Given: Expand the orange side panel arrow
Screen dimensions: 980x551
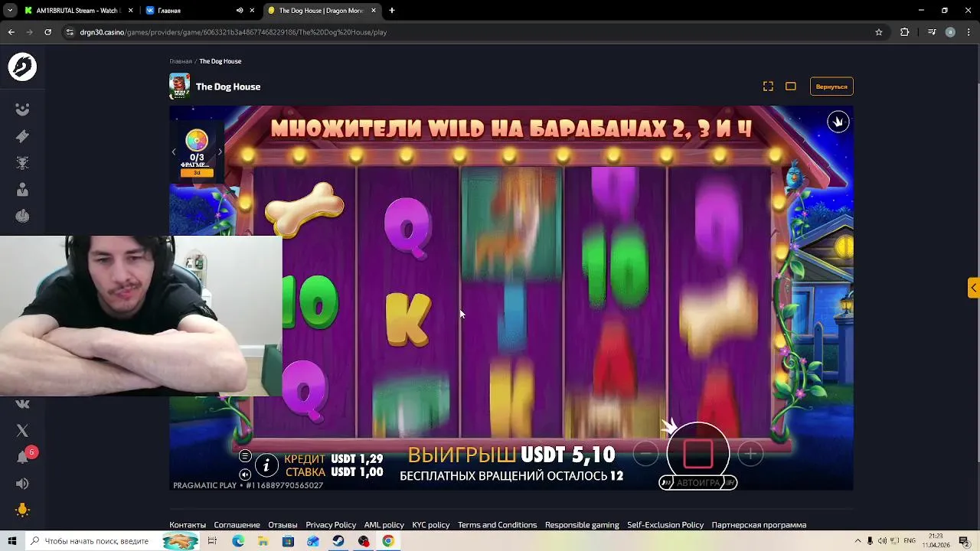Looking at the screenshot, I should point(973,288).
